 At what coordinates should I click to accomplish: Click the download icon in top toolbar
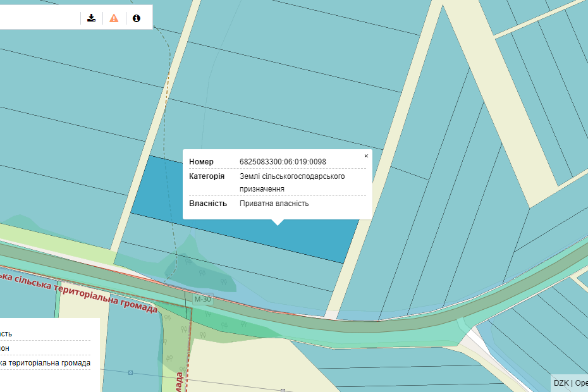pos(92,18)
